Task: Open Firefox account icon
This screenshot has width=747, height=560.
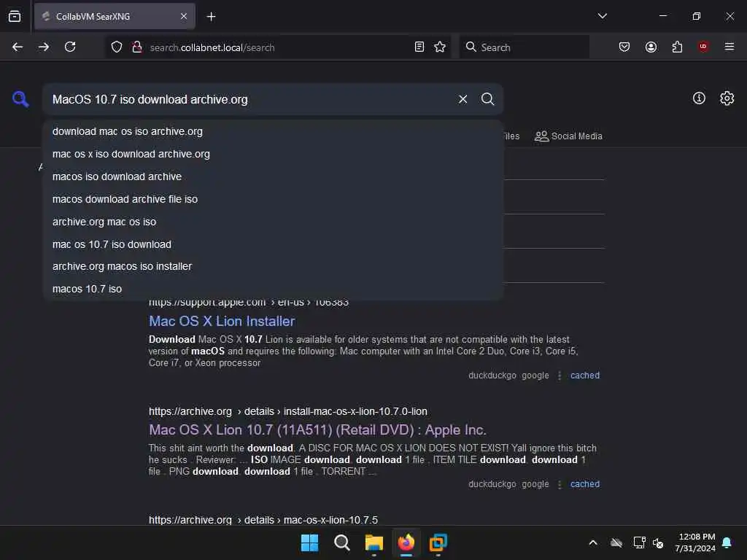Action: pyautogui.click(x=651, y=47)
